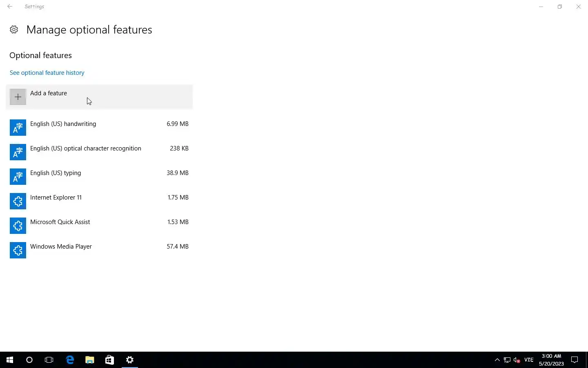Click the network status tray icon
The width and height of the screenshot is (588, 368).
pos(507,360)
